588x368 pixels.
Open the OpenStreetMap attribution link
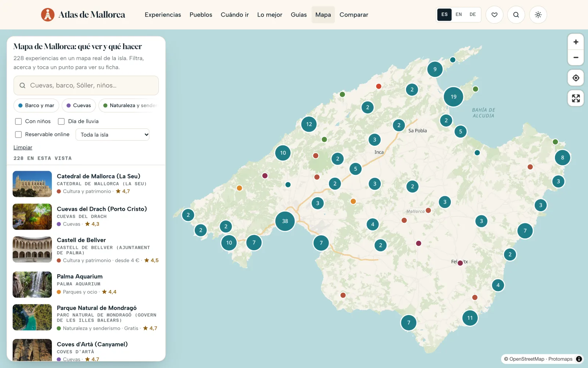[x=527, y=359]
